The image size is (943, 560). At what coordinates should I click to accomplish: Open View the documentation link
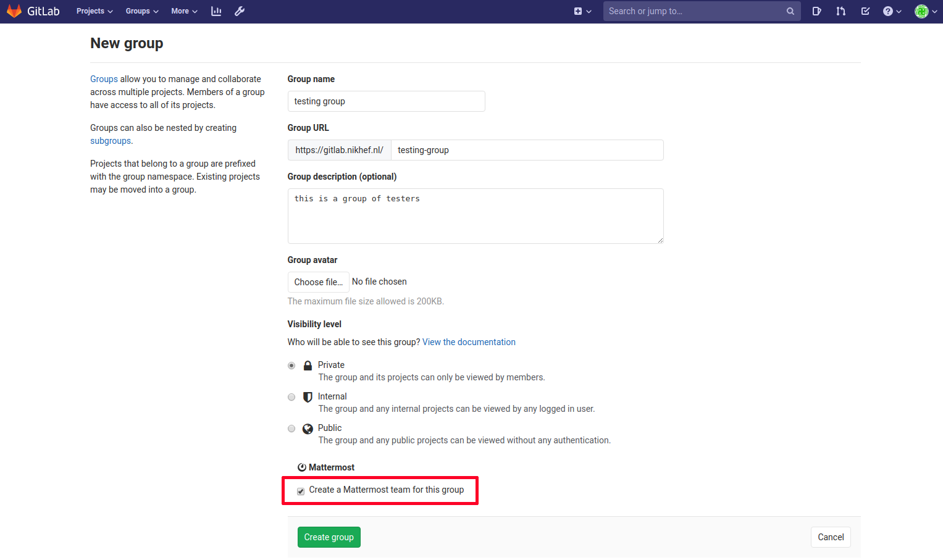click(469, 342)
